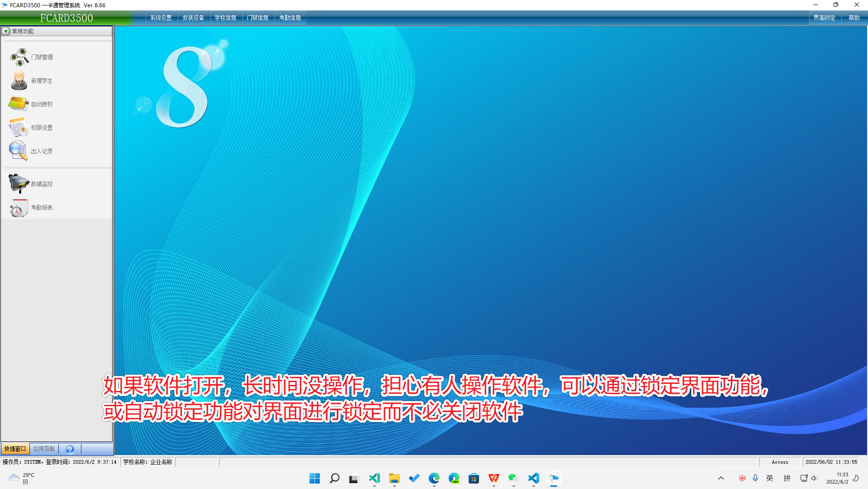The height and width of the screenshot is (489, 868).
Task: Click the FCARD3500 taskbar app icon
Action: tap(553, 478)
